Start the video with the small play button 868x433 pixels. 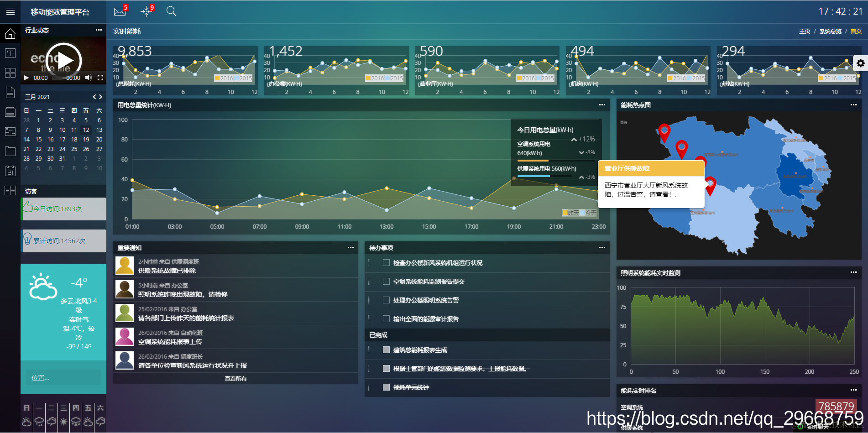point(26,78)
